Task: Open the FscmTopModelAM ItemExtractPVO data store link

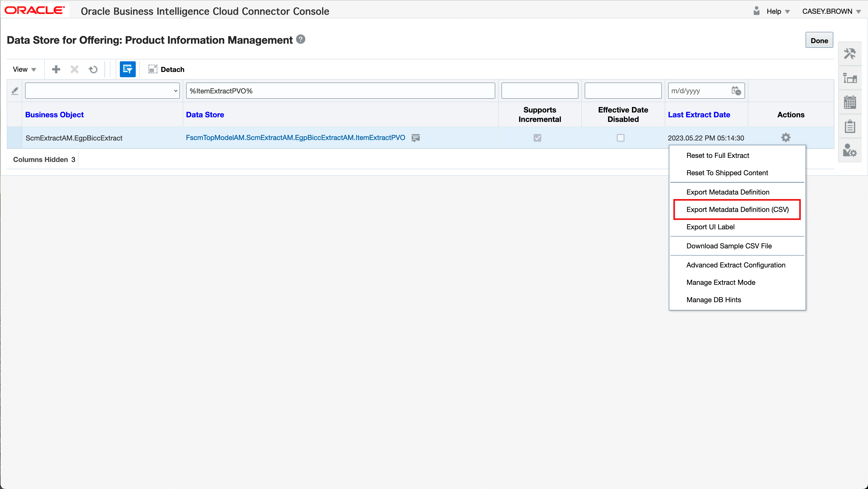Action: [x=295, y=138]
